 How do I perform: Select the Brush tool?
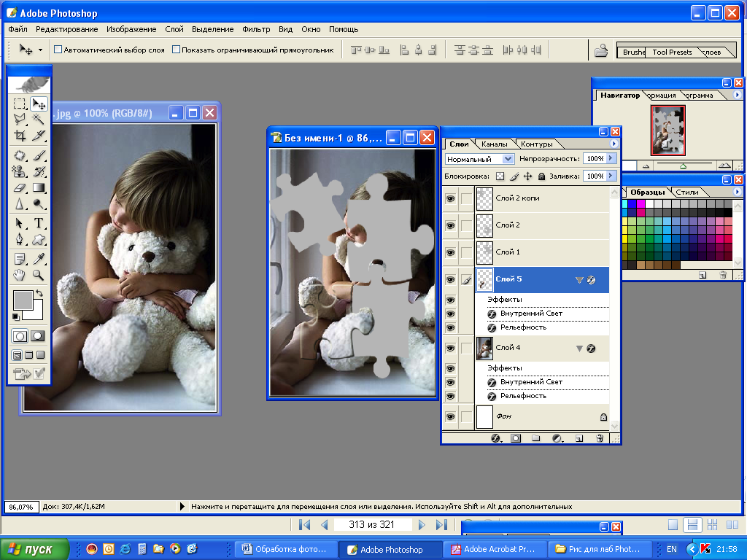tap(39, 155)
